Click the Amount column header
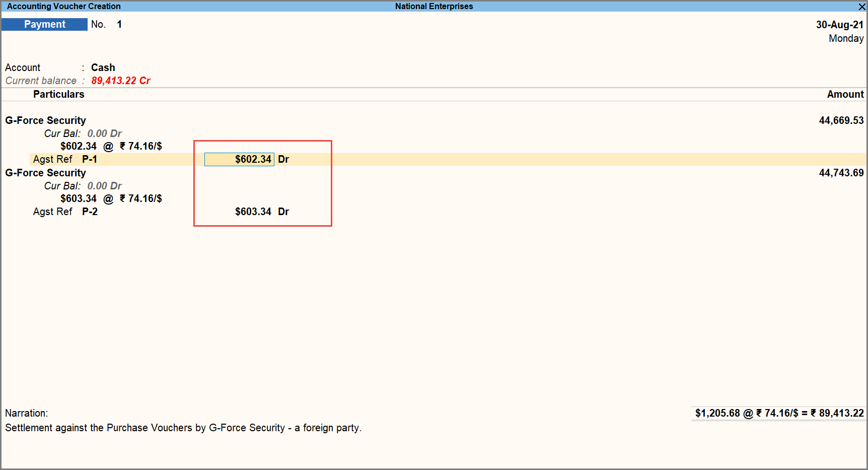 (845, 94)
